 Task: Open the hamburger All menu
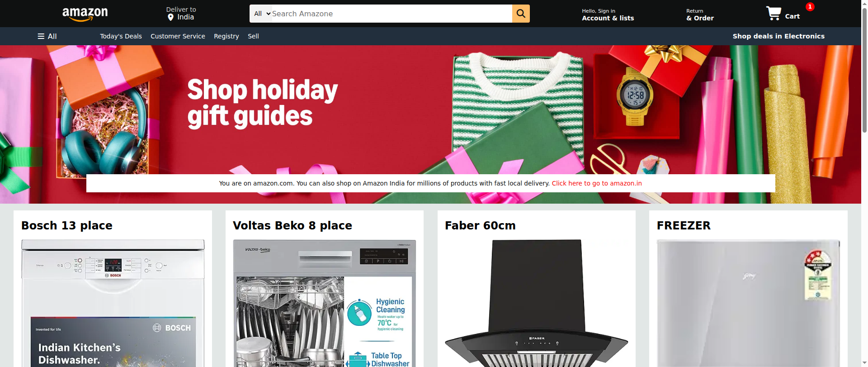pyautogui.click(x=47, y=36)
